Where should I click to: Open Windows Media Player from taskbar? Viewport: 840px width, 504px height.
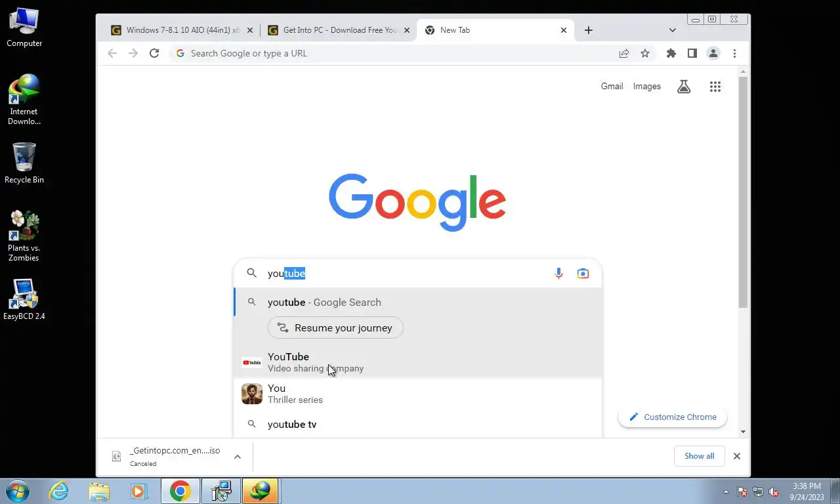click(138, 491)
